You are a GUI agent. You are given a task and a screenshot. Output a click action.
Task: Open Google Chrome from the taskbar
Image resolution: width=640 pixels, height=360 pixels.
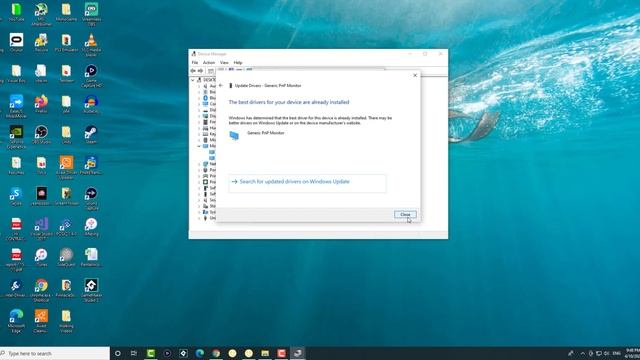(x=216, y=353)
